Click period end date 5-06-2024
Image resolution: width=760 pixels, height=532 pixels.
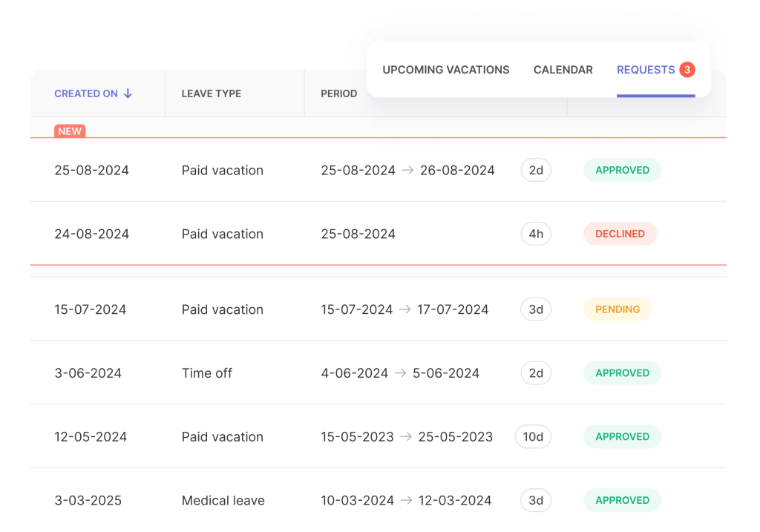click(x=446, y=373)
